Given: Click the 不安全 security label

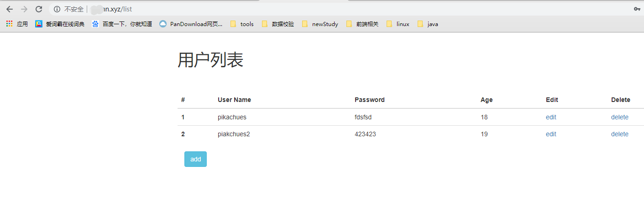Looking at the screenshot, I should [x=74, y=9].
